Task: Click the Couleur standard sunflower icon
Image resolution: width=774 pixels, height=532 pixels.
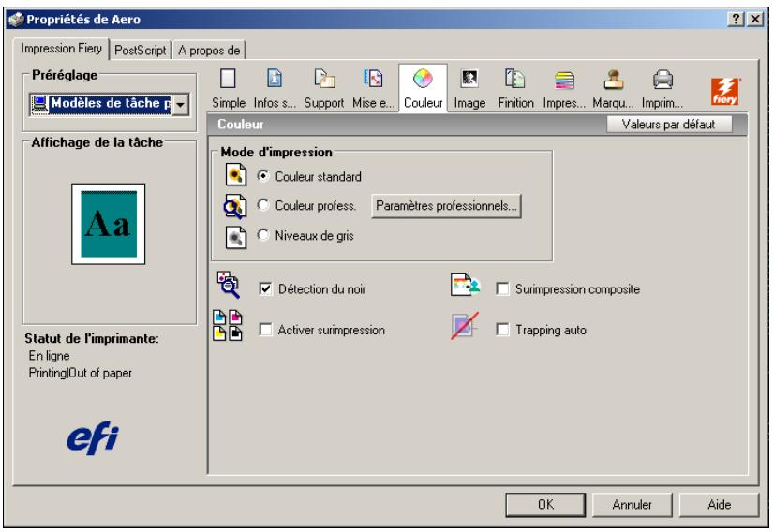Action: point(236,175)
